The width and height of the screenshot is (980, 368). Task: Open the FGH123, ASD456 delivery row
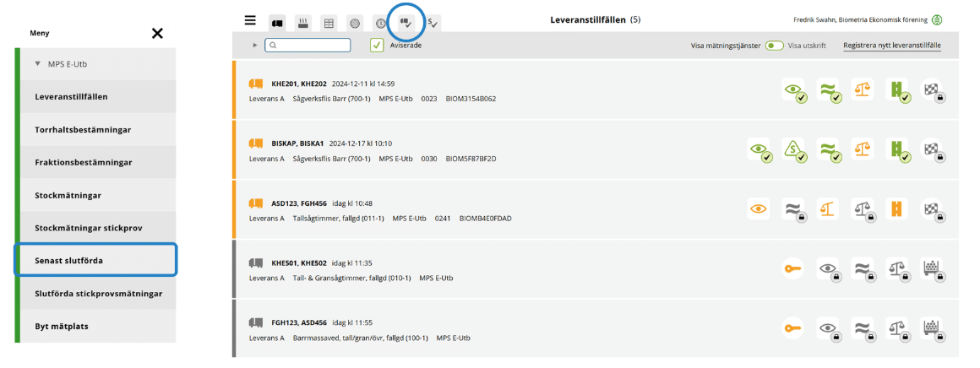point(595,328)
